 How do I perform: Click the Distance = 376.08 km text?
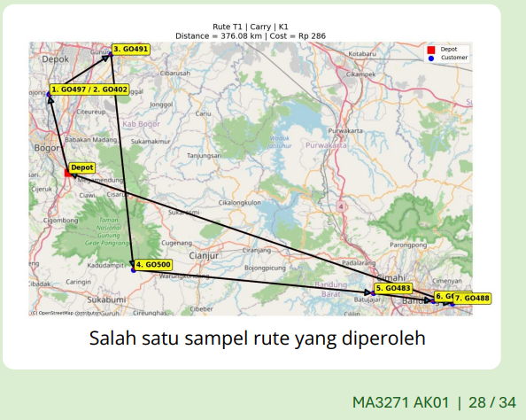point(219,36)
